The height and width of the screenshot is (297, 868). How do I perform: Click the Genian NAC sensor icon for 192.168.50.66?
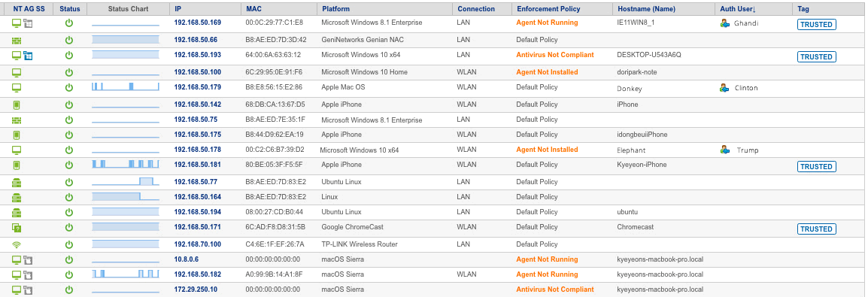tap(16, 40)
